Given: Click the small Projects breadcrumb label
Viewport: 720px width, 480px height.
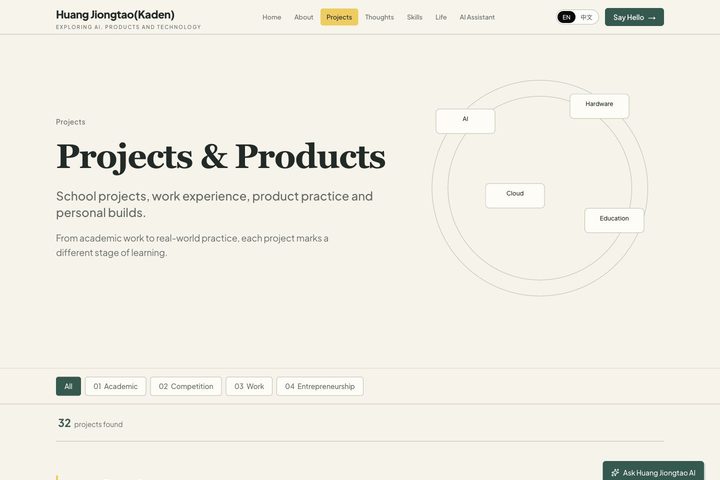Looking at the screenshot, I should point(70,122).
